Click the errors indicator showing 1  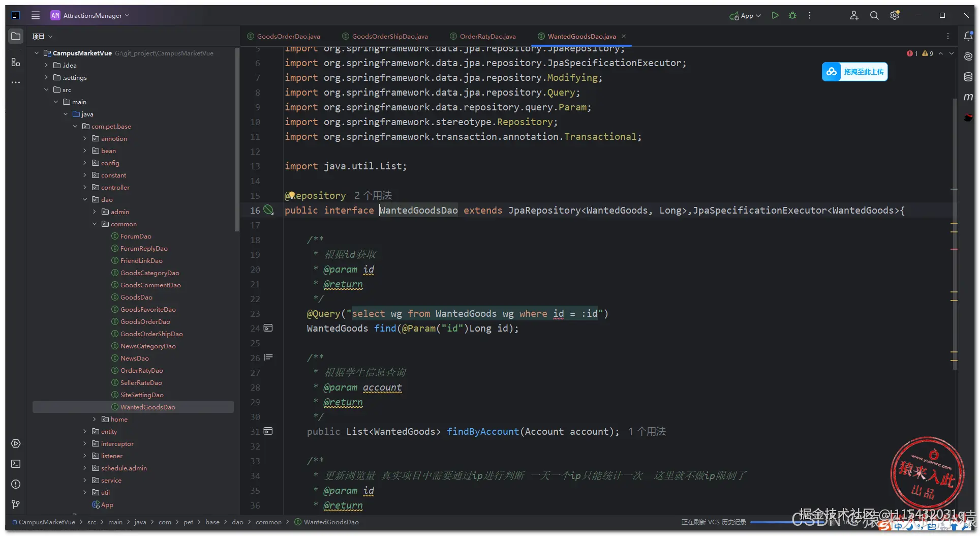pyautogui.click(x=912, y=53)
